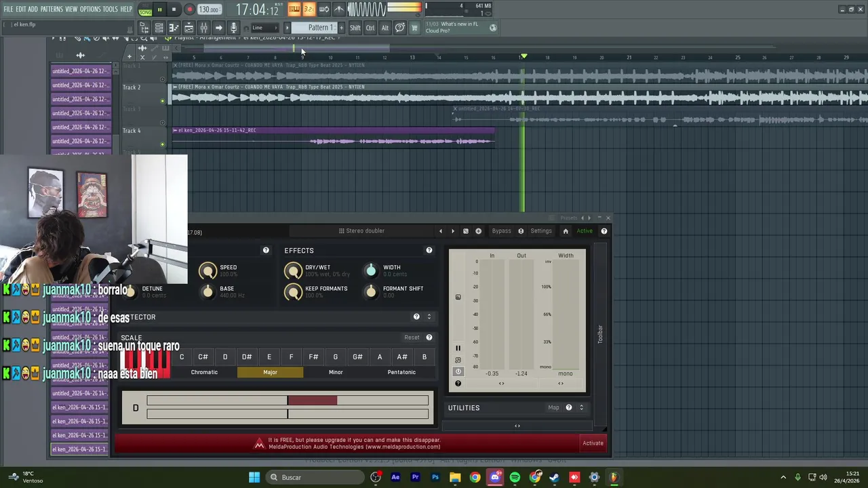Click the red record button in transport

[190, 10]
